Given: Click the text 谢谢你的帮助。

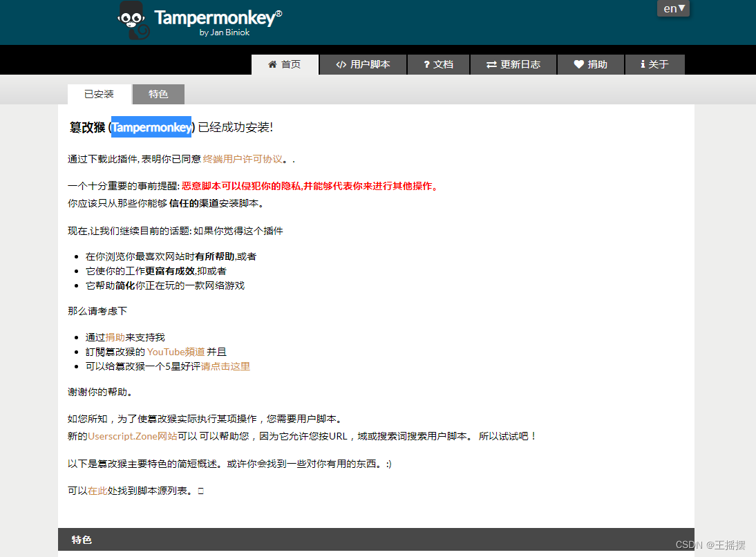Looking at the screenshot, I should pos(100,392).
